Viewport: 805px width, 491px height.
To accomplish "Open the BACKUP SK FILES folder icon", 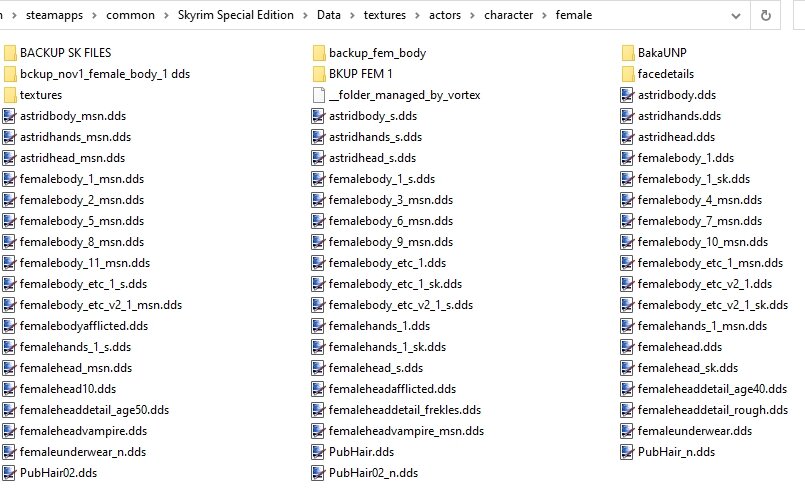I will [10, 53].
